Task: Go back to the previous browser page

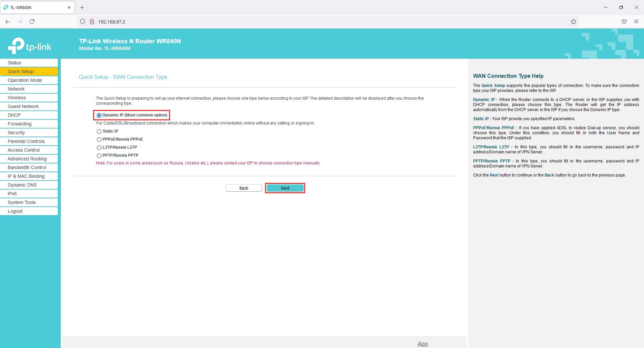Action: (x=8, y=21)
